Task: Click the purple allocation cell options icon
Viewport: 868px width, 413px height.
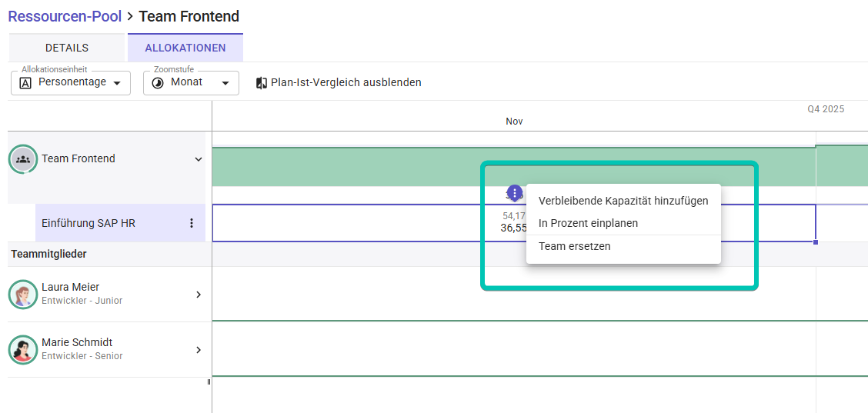Action: pyautogui.click(x=515, y=193)
